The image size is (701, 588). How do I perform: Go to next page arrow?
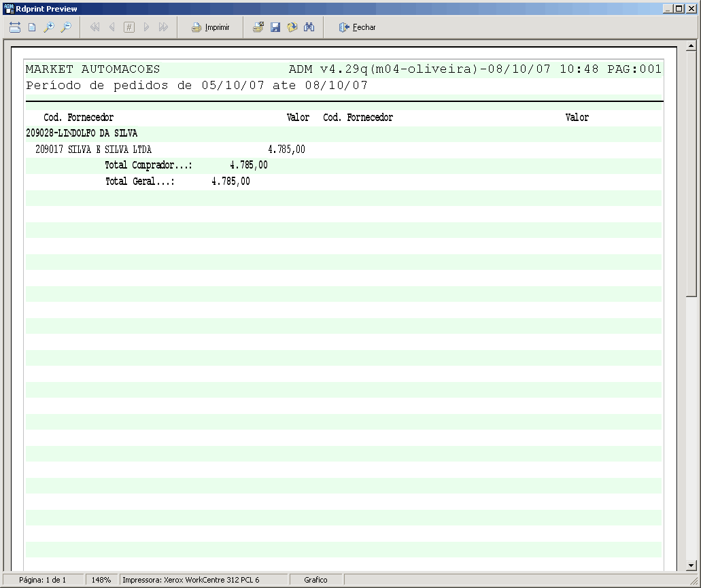click(146, 27)
